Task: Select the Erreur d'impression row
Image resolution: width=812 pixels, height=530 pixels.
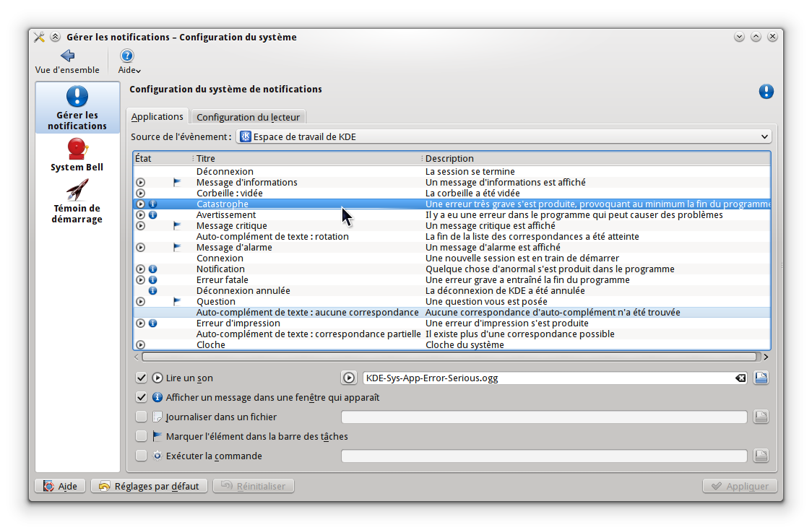Action: click(452, 323)
